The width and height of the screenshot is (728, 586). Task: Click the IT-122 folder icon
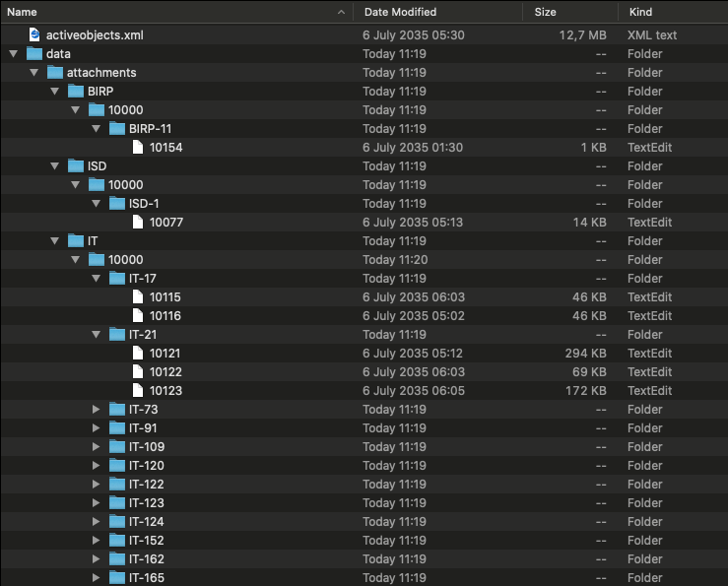[117, 485]
